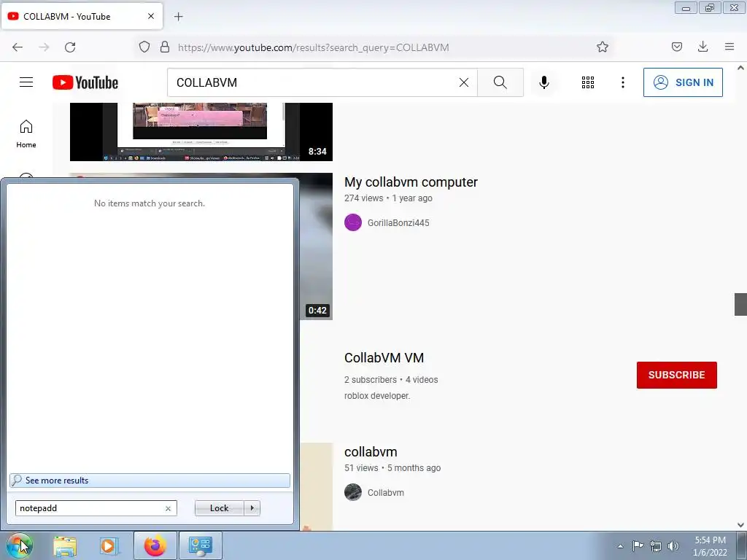
Task: Clear the YouTube search box text
Action: point(463,82)
